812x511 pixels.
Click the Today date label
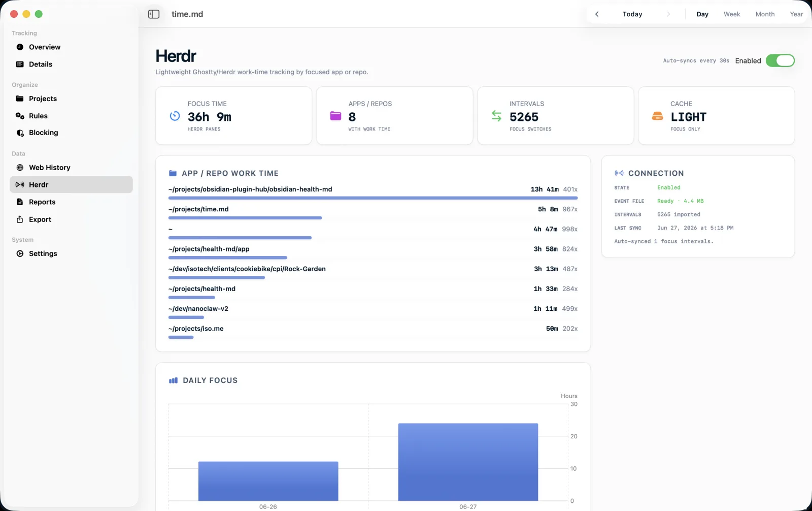(632, 14)
